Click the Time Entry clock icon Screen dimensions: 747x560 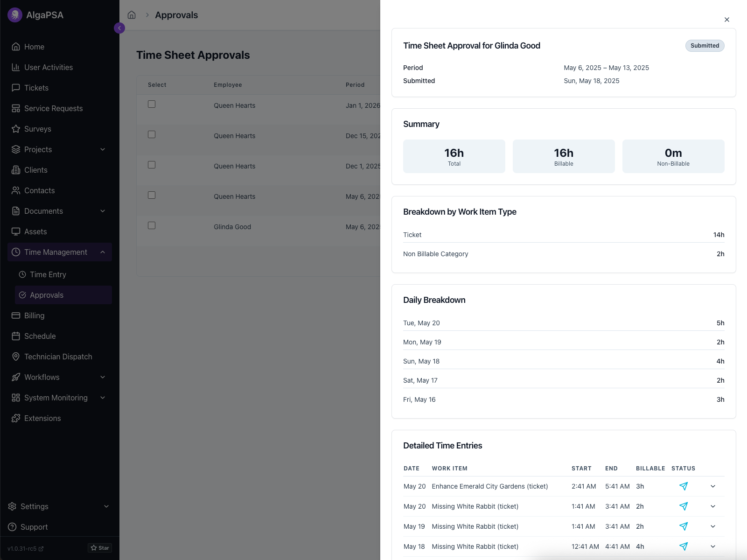click(x=22, y=274)
